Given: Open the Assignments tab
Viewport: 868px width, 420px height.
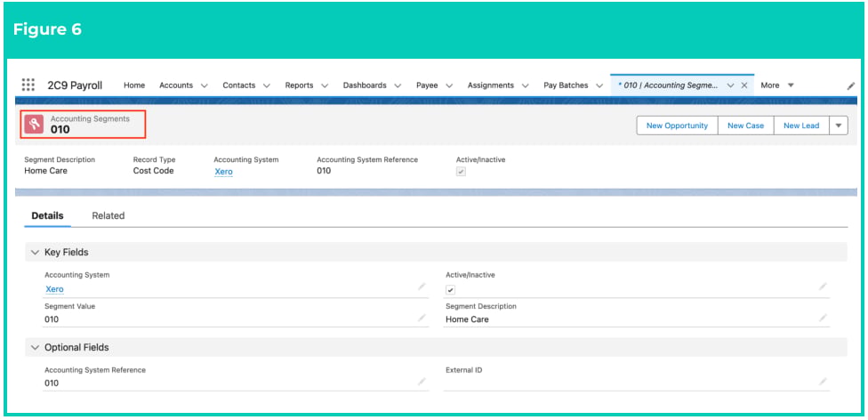Looking at the screenshot, I should pyautogui.click(x=490, y=85).
